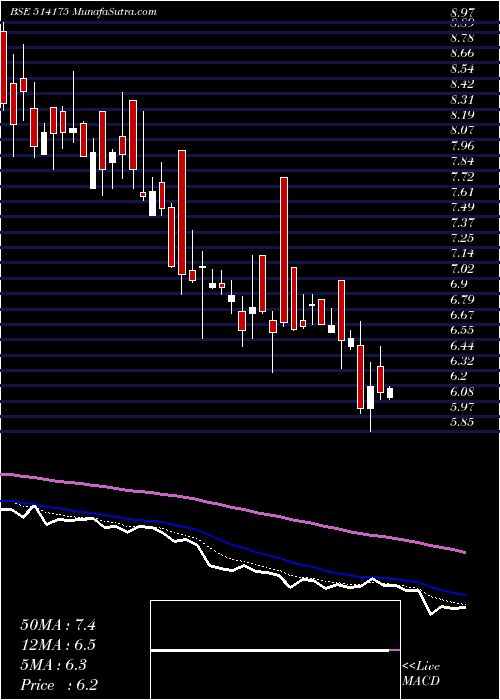Click the tallest red candlestick reaching 7.72

click(284, 250)
